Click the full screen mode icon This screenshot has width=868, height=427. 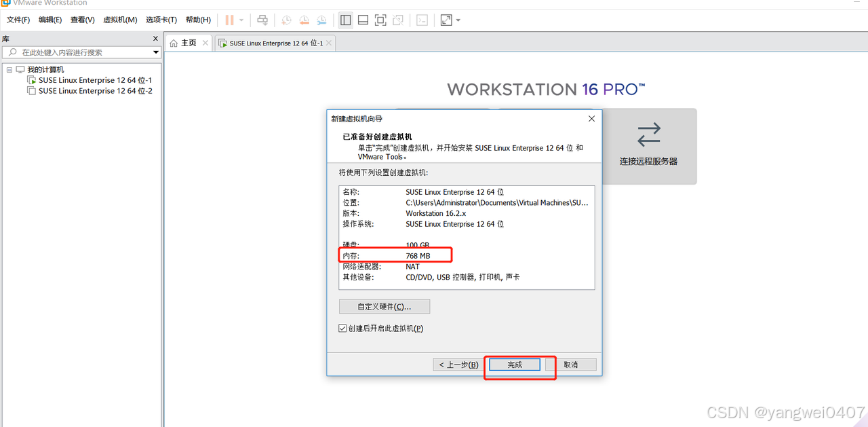[381, 20]
